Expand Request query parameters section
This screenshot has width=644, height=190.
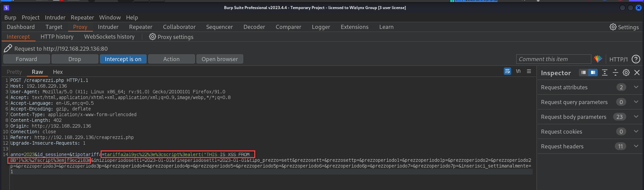click(636, 102)
